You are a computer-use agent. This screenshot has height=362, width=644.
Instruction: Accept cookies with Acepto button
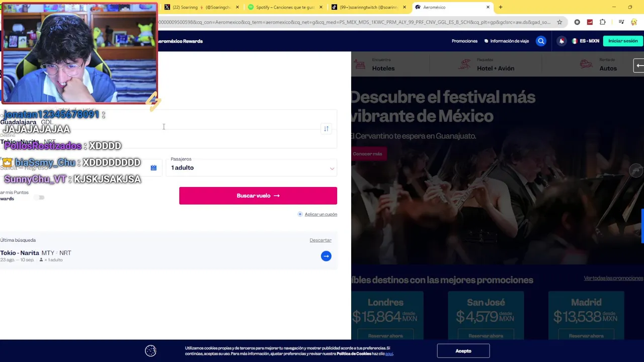pos(463,351)
